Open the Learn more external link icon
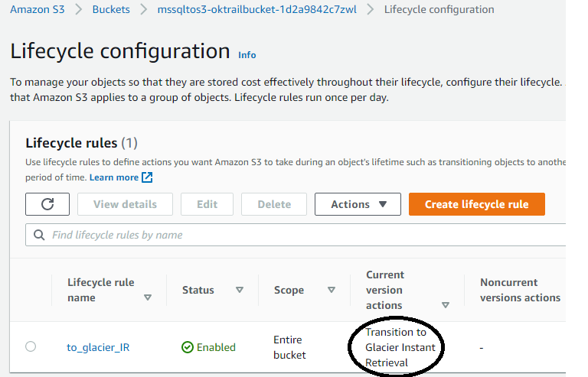Screen dimensions: 588x377 point(147,177)
